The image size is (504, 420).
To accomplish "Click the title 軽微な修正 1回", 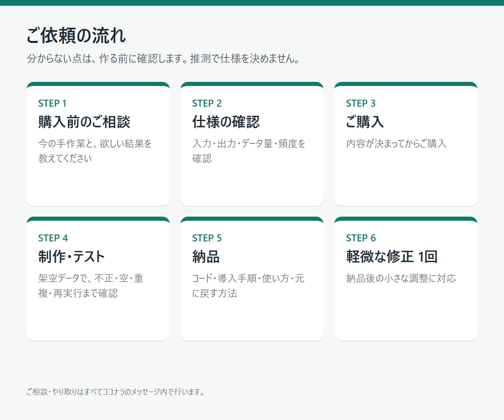I will [x=392, y=257].
